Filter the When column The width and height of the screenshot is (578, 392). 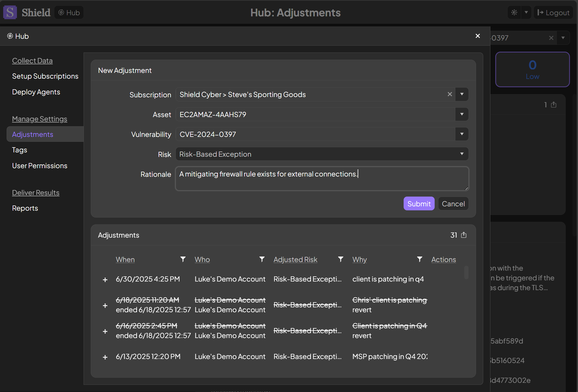click(183, 259)
